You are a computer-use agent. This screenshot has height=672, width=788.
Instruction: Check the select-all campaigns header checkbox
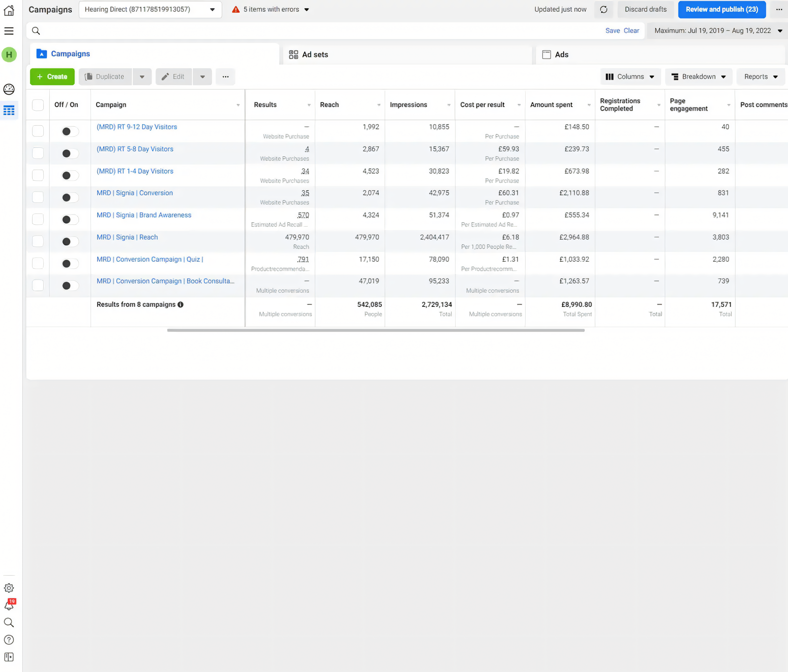click(x=38, y=105)
